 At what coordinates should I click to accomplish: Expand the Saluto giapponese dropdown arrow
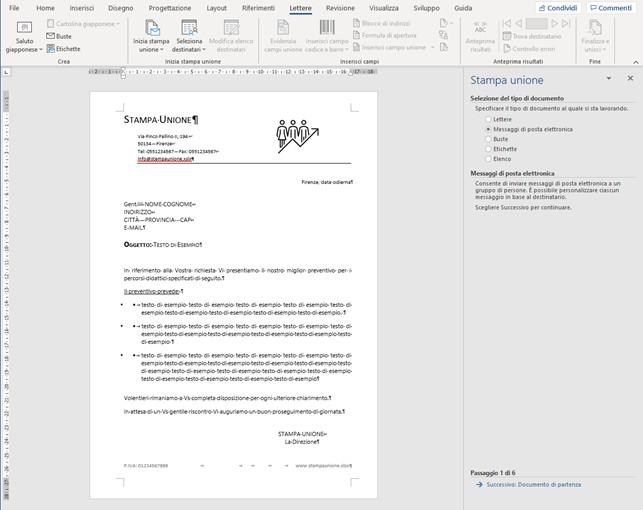[41, 50]
